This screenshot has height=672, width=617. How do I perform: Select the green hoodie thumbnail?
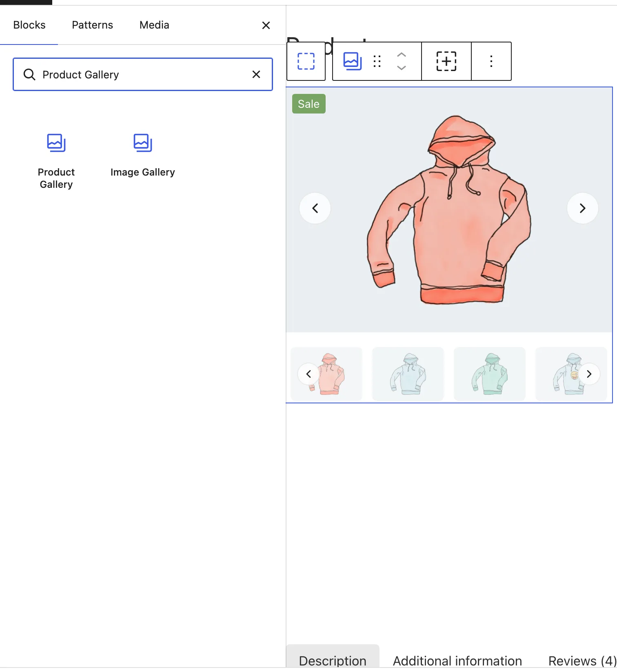[x=490, y=374]
